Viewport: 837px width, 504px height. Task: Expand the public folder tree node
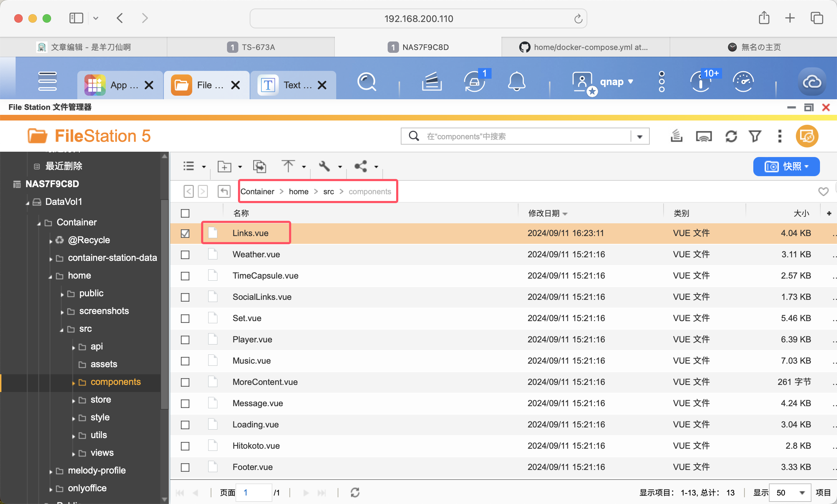(x=62, y=294)
